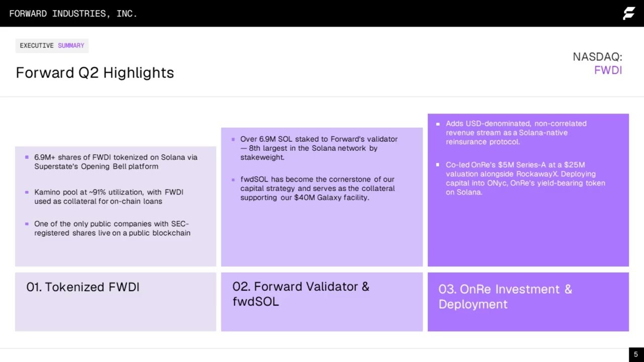Click the bullet before Co-led OnRe's Series-A
This screenshot has height=362, width=644.
438,165
